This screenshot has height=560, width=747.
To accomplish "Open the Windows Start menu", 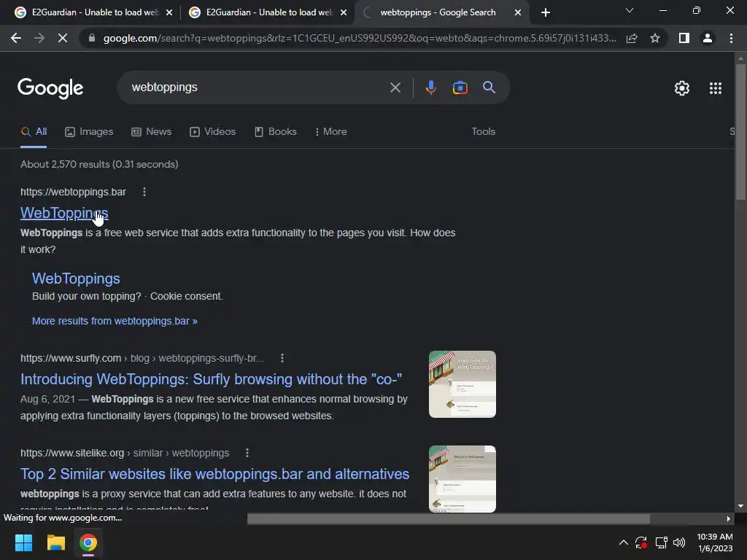I will coord(23,542).
